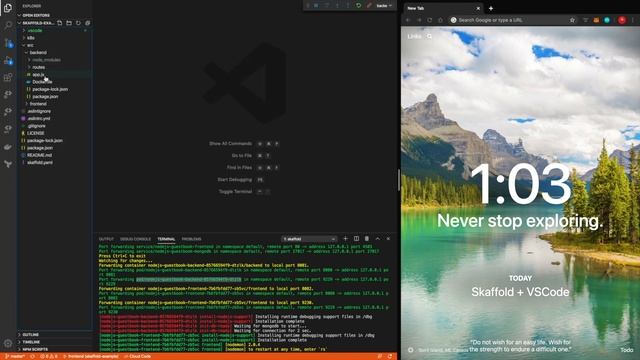The height and width of the screenshot is (360, 640).
Task: Collapse all folders in explorer
Action: click(x=87, y=23)
